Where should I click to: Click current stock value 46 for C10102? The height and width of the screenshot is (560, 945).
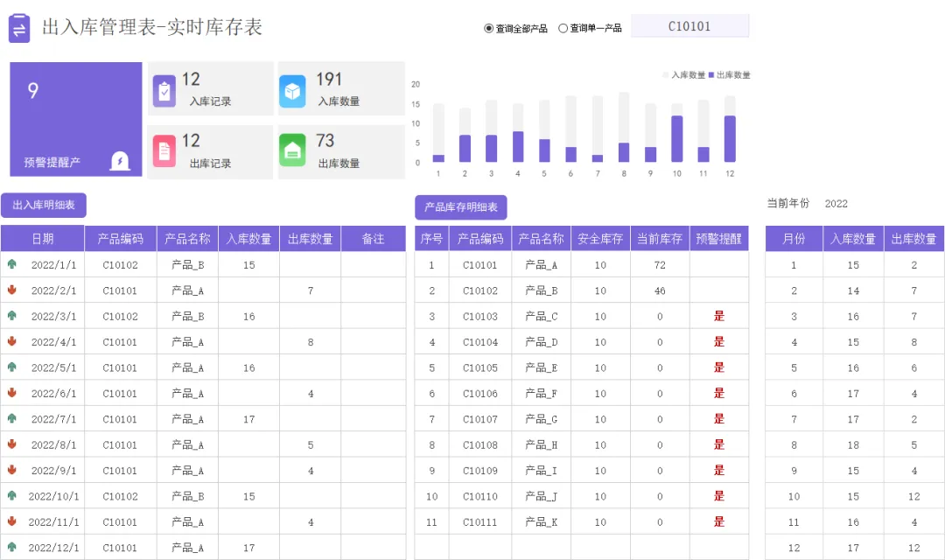(660, 290)
